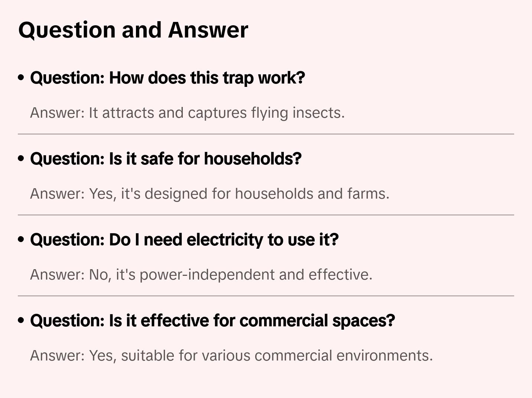Click the word 'Answer' in heading
This screenshot has height=398, width=532.
click(208, 30)
